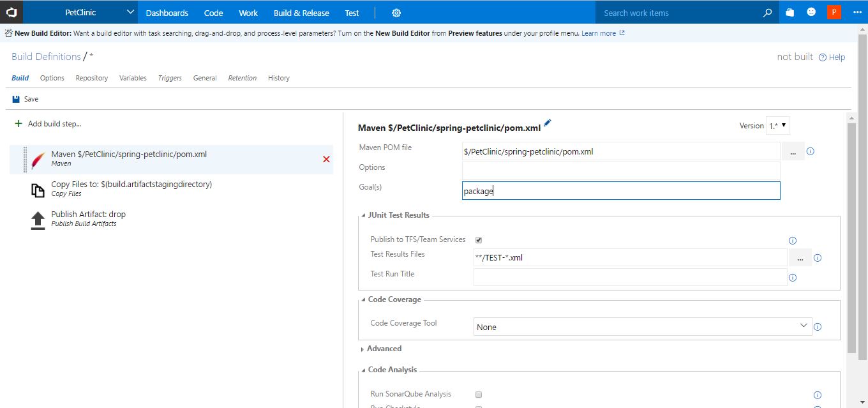The width and height of the screenshot is (868, 408).
Task: Open the PetClinic project dropdown
Action: pos(130,13)
